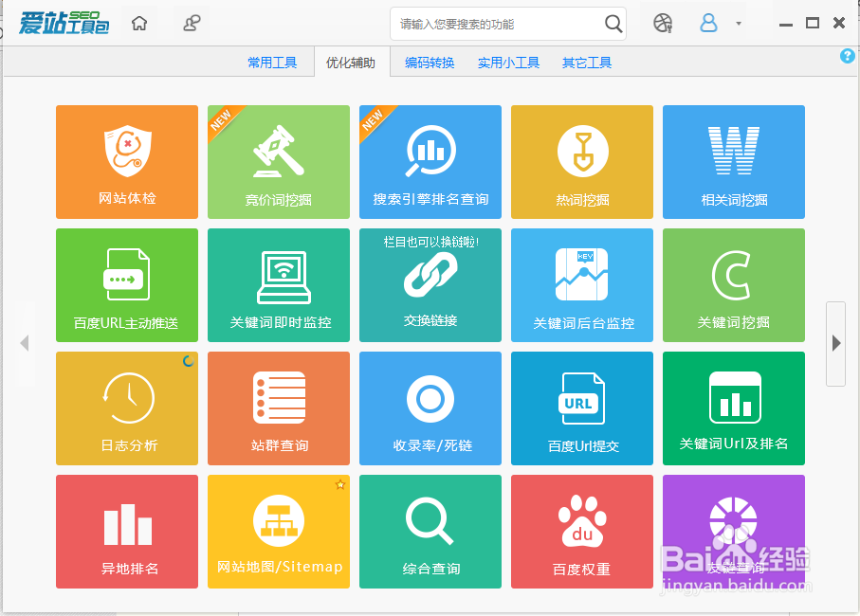Launch the 相关词挖掘 W tile

734,162
